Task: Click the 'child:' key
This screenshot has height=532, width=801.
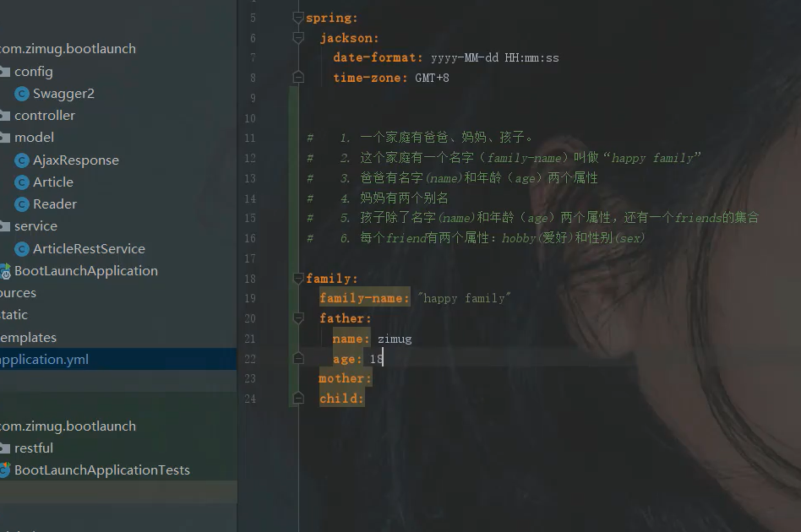Action: [341, 399]
